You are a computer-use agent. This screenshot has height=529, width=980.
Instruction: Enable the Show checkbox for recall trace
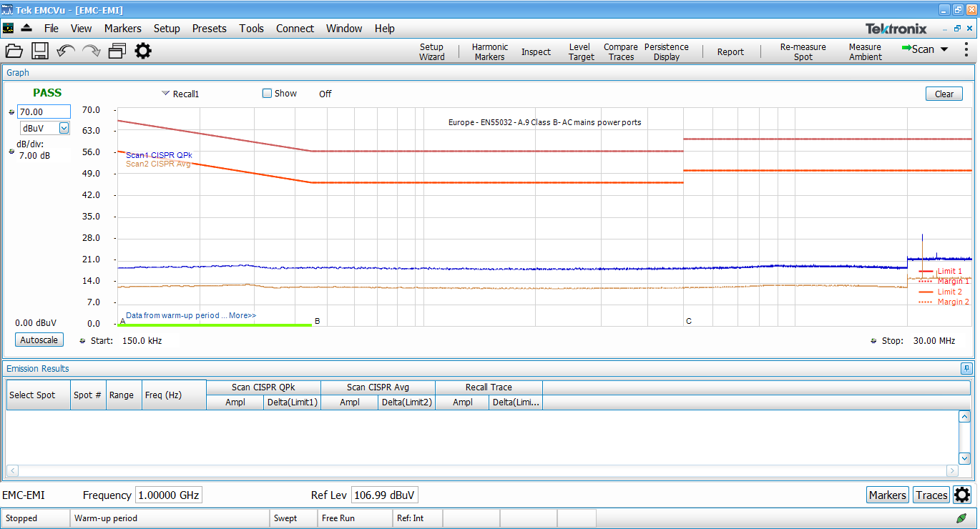[x=268, y=94]
